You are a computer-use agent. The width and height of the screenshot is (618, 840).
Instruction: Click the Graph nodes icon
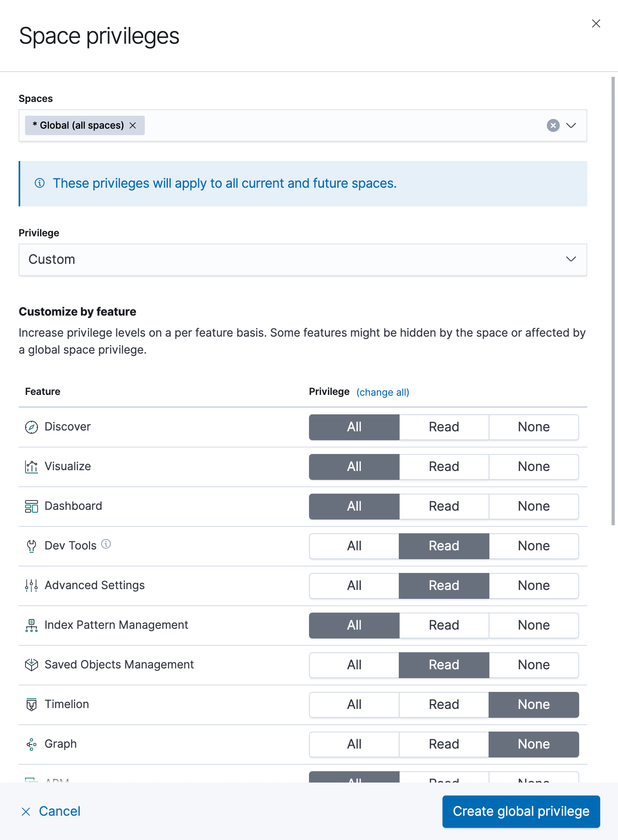(32, 744)
